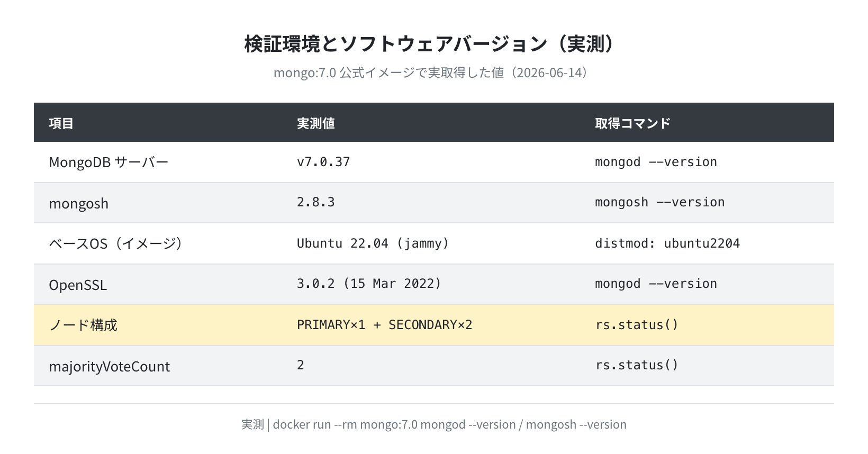The height and width of the screenshot is (454, 868).
Task: Click the mongosh --version command cell
Action: 659,202
